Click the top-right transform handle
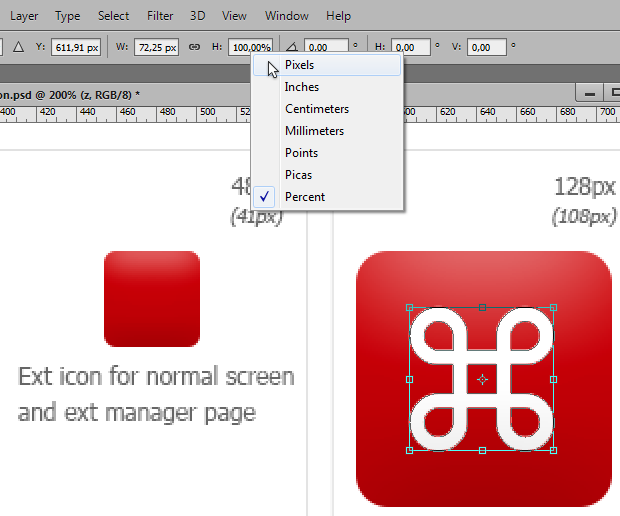Viewport: 620px width, 516px height. point(554,308)
